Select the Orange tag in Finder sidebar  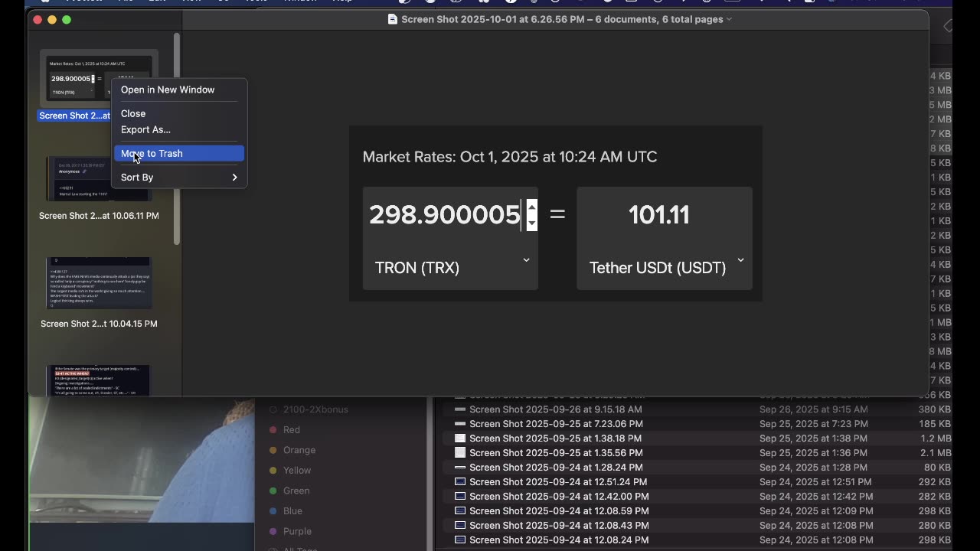[299, 450]
